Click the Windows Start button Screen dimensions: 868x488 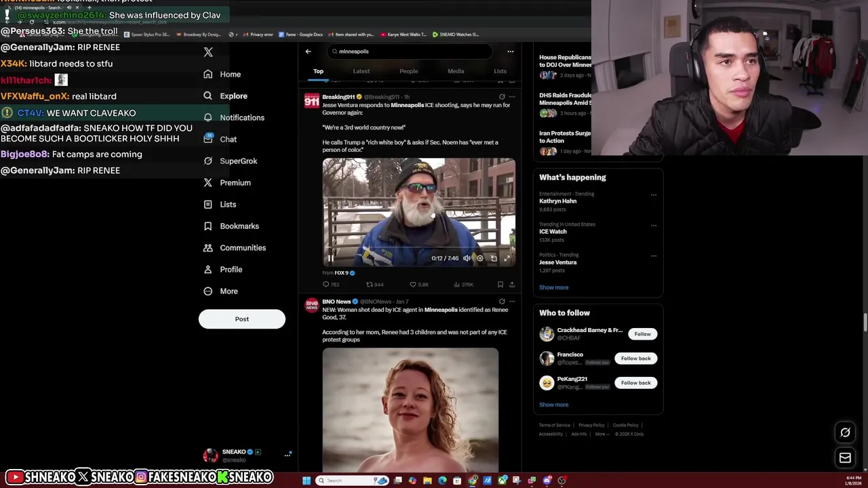pos(307,481)
